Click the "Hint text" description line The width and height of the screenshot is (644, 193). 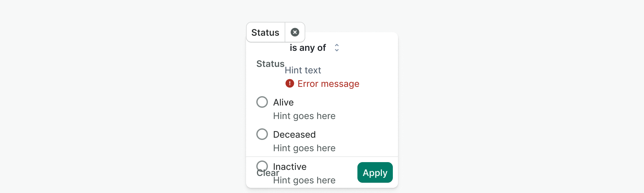point(303,70)
